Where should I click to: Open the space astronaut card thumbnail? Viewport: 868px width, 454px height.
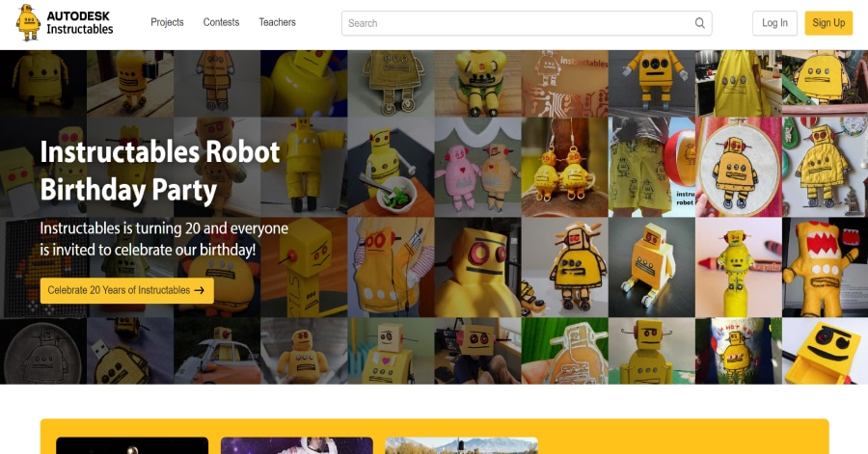[297, 445]
